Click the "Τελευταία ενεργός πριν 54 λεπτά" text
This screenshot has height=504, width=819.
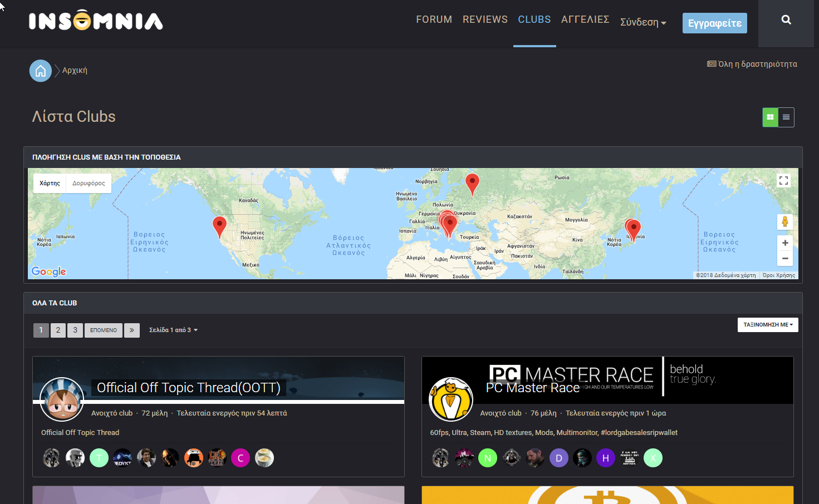[232, 413]
